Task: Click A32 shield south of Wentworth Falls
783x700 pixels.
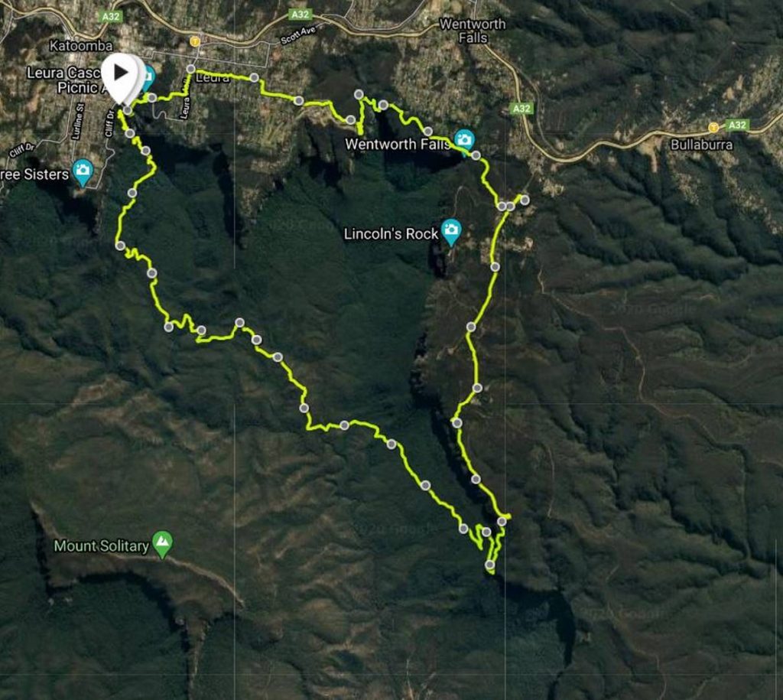Action: [x=521, y=109]
